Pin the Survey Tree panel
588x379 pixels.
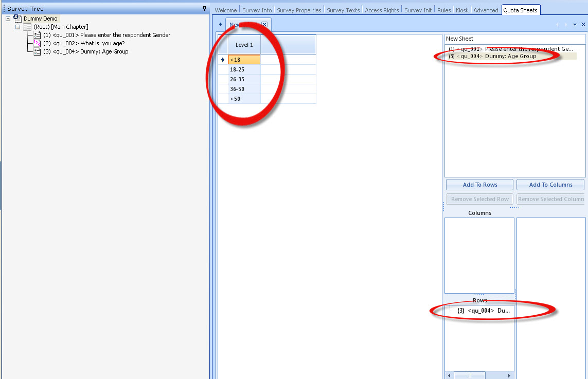point(204,8)
